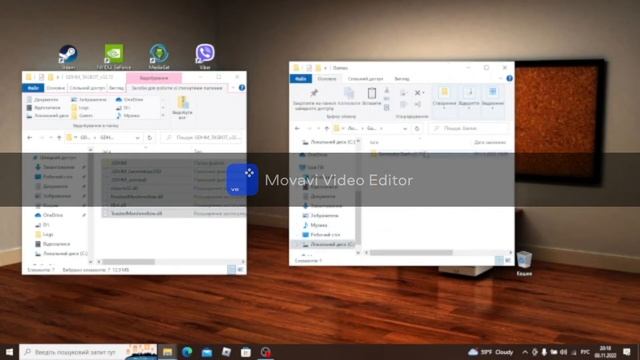
Task: Go up one level in left Explorer window
Action: coord(59,138)
